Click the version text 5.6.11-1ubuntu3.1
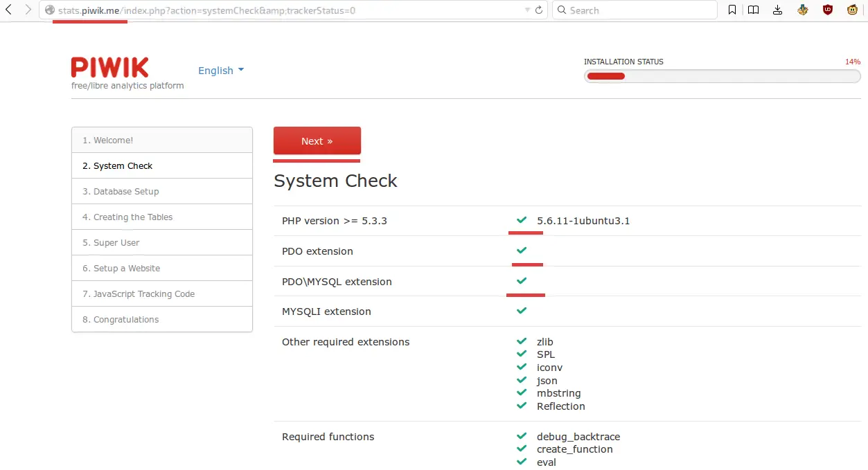This screenshot has height=470, width=868. pos(583,221)
